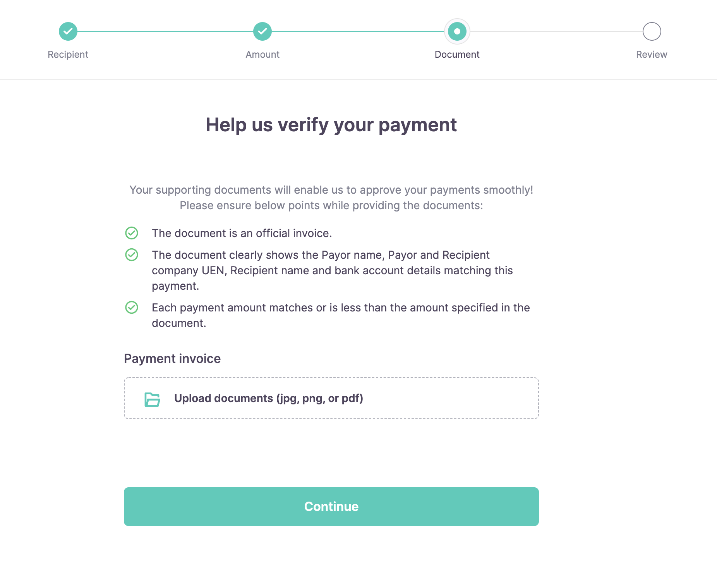This screenshot has height=588, width=717.
Task: Select the Document step label
Action: click(x=457, y=55)
